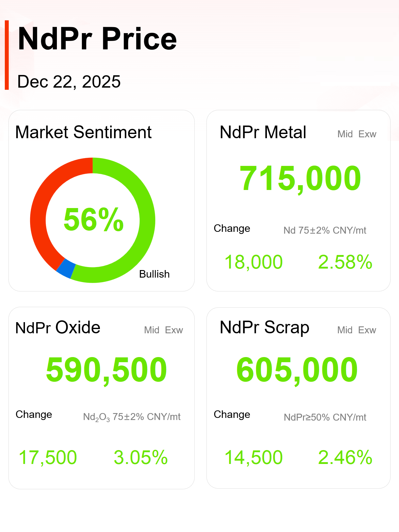
Task: Click the NdPr Metal price 715,000
Action: pyautogui.click(x=300, y=179)
